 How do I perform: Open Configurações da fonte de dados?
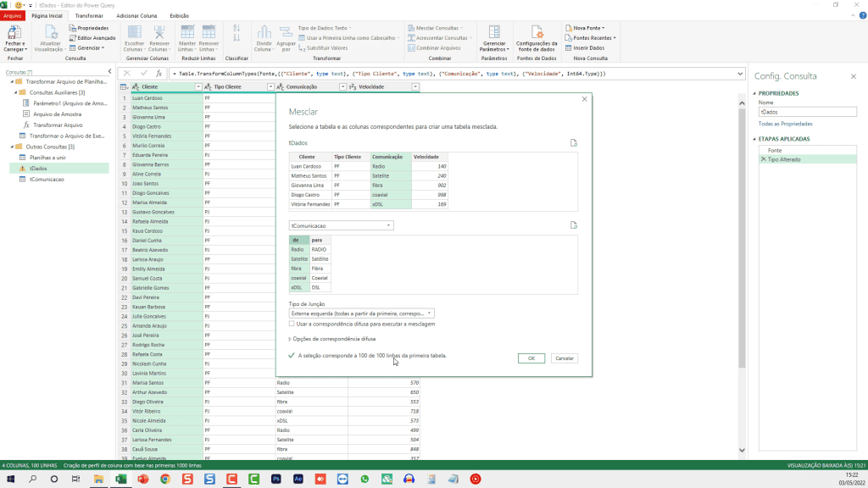[x=536, y=34]
